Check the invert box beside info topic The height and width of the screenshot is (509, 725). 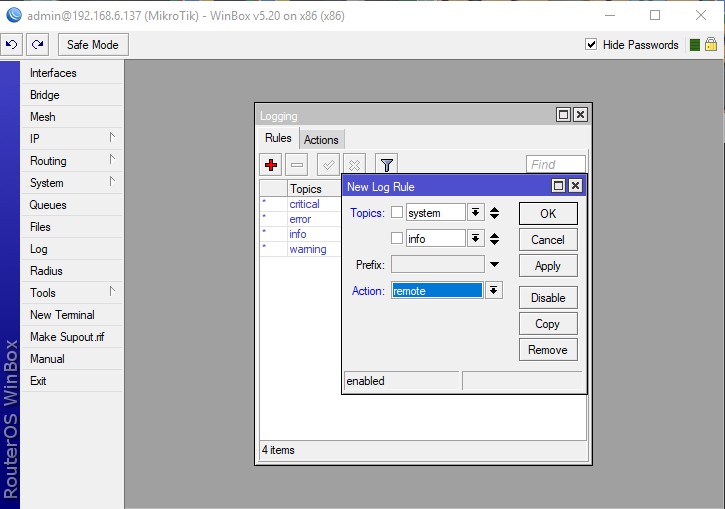coord(397,238)
